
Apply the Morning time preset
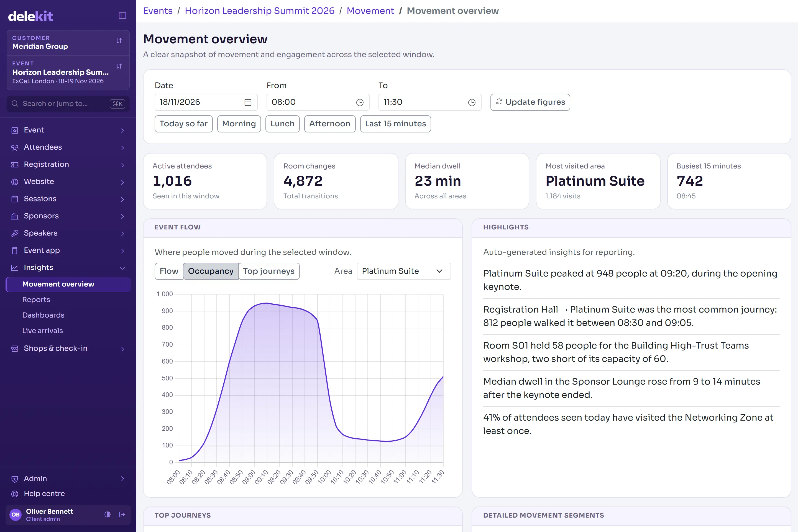point(239,124)
